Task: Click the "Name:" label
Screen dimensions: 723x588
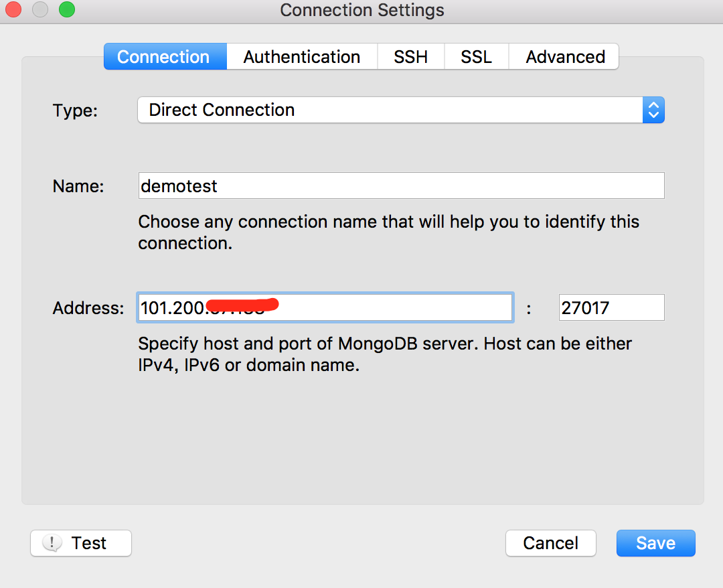Action: [78, 186]
